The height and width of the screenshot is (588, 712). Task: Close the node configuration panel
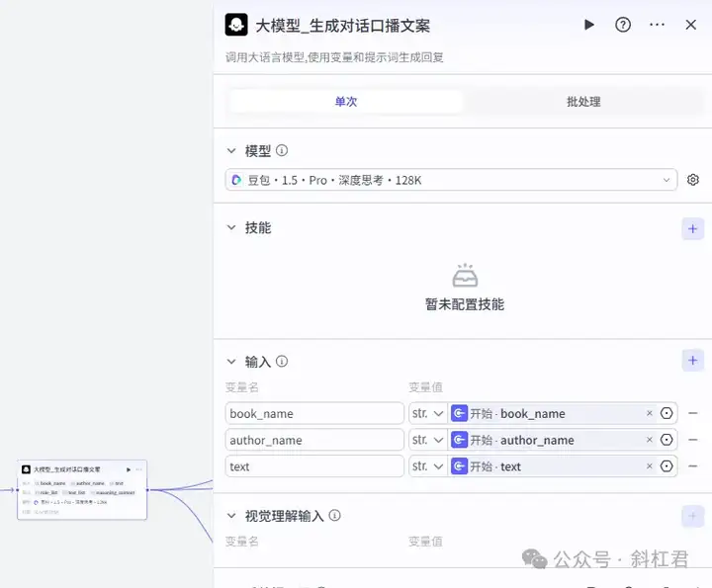click(690, 25)
